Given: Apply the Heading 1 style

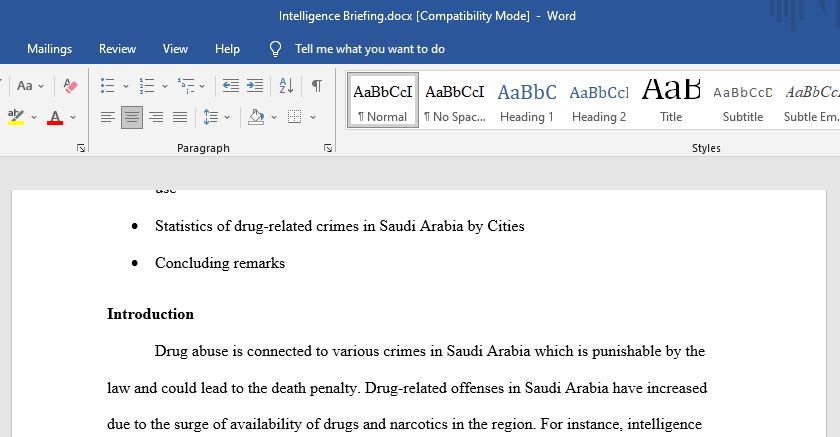Looking at the screenshot, I should pos(527,101).
